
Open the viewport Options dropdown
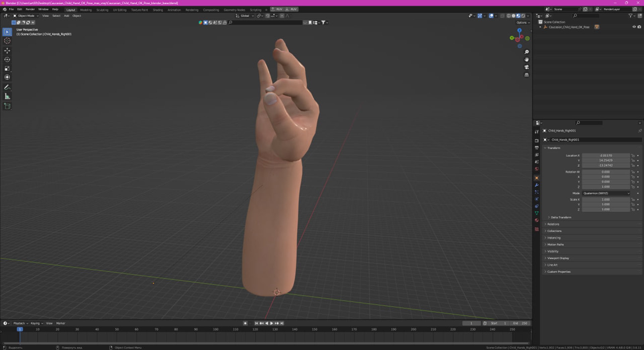[523, 23]
